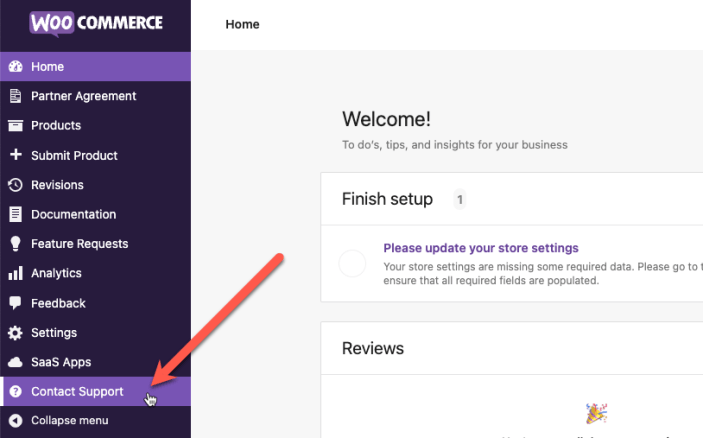703x438 pixels.
Task: Open Revisions in the sidebar
Action: pyautogui.click(x=95, y=185)
